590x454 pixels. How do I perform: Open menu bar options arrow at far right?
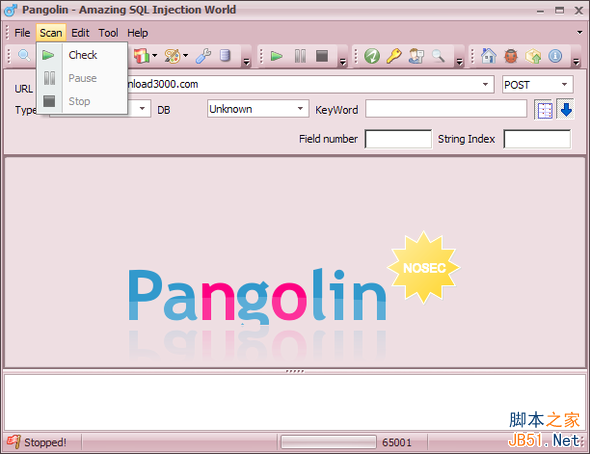tap(579, 33)
